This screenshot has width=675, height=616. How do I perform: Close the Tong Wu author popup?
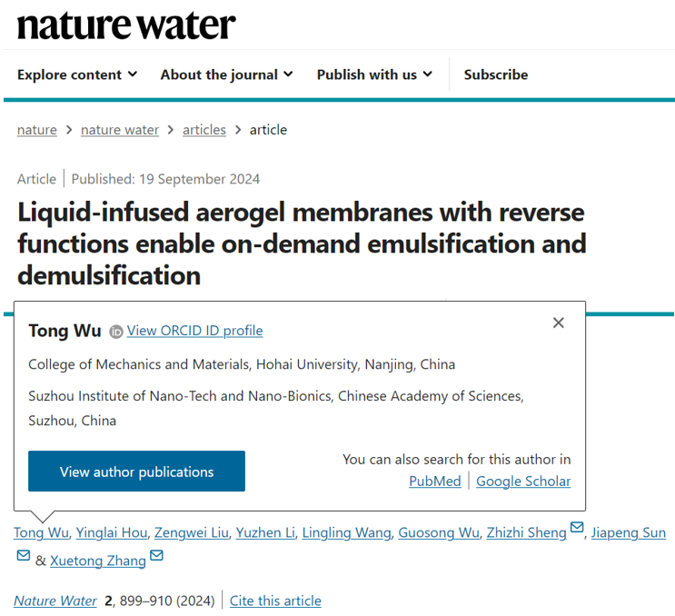point(559,323)
